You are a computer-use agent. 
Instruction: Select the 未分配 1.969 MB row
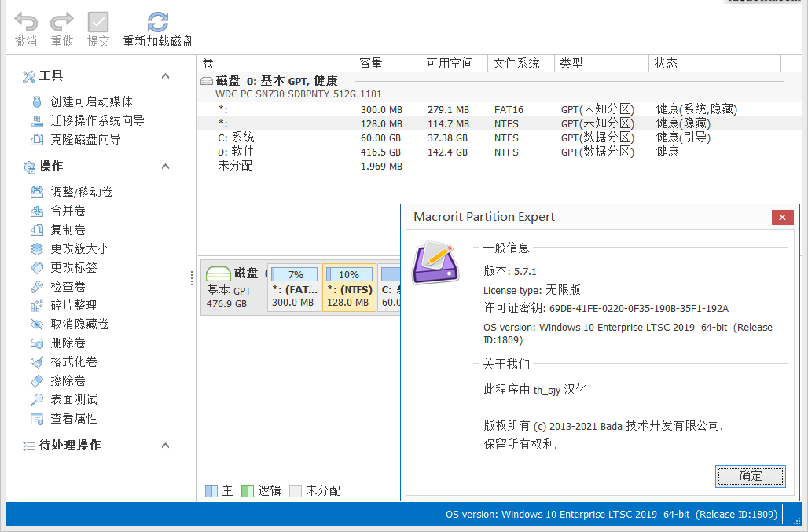[x=500, y=167]
